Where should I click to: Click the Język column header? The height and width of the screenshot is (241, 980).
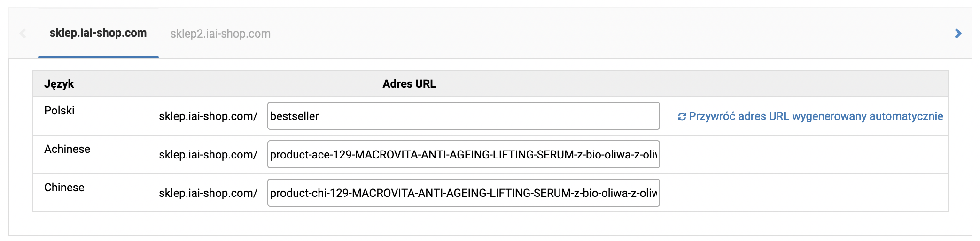[59, 84]
